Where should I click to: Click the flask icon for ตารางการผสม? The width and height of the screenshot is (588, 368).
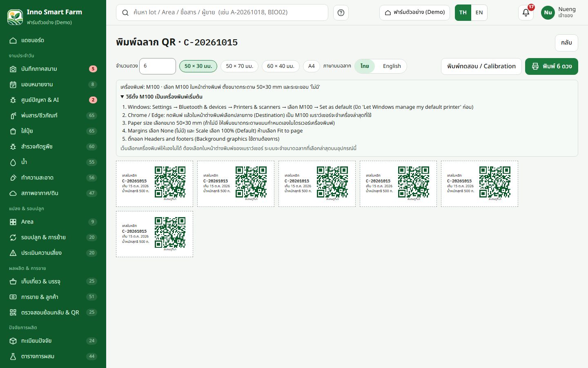[13, 357]
